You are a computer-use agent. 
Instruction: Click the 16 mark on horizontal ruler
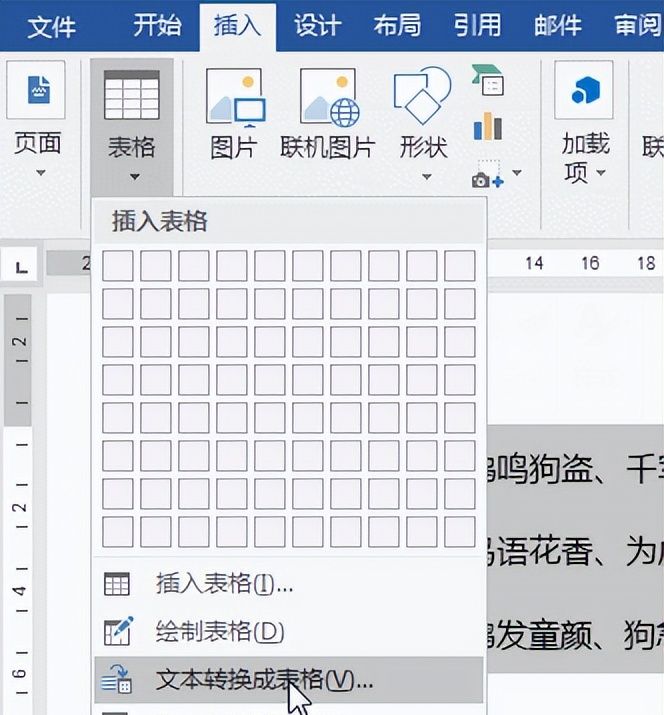[590, 263]
